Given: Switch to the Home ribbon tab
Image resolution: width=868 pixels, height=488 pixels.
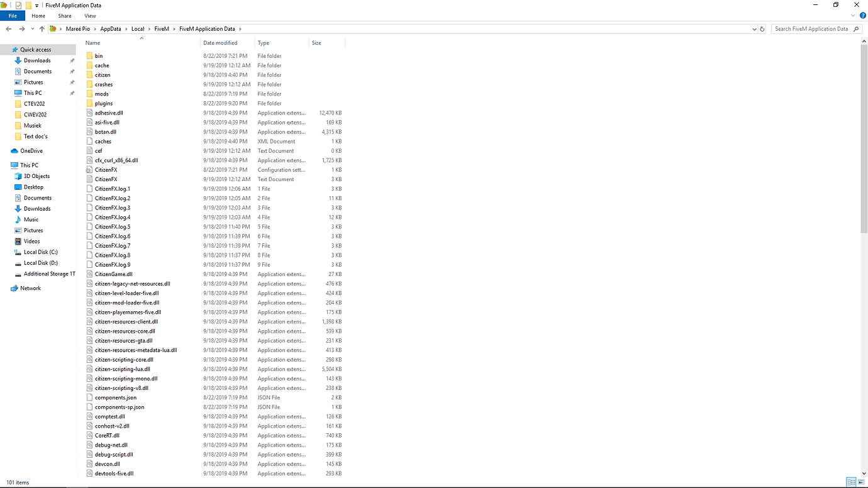Looking at the screenshot, I should coord(38,16).
